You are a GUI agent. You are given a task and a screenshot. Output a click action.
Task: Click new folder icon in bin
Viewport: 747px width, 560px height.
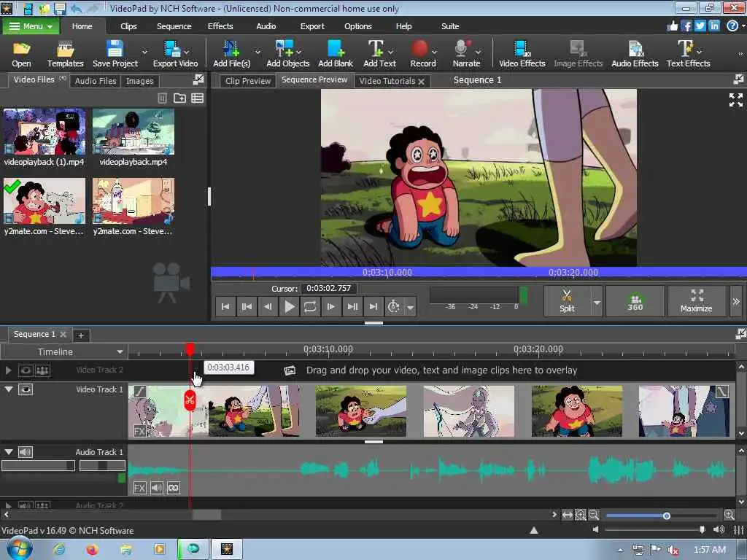coord(179,98)
